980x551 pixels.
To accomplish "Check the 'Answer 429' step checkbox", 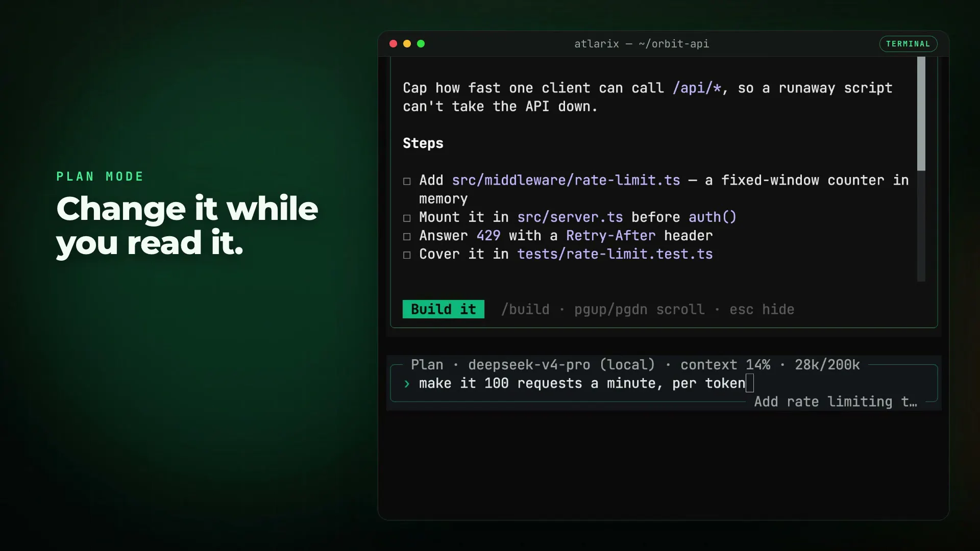I will [x=407, y=236].
